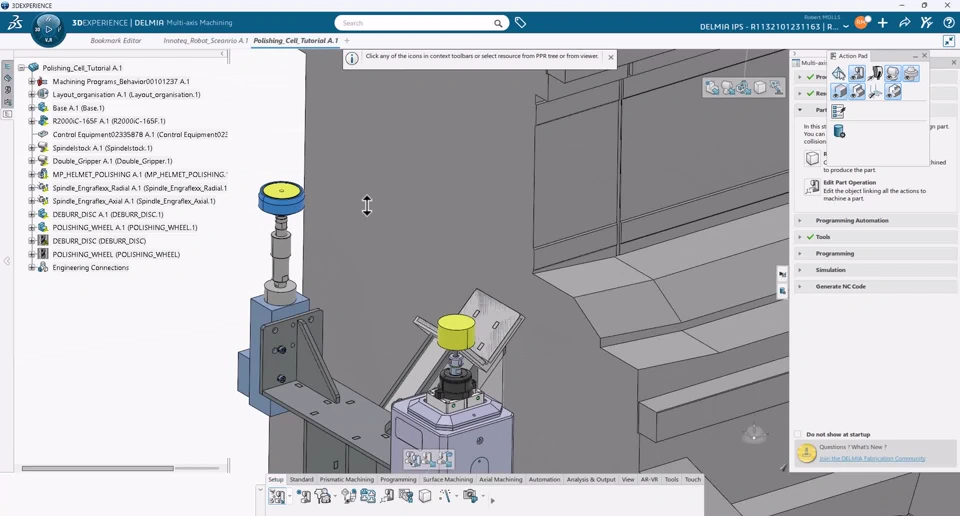Screen dimensions: 960x516
Task: Expand the bottom toolbar overflow arrow
Action: pos(492,501)
